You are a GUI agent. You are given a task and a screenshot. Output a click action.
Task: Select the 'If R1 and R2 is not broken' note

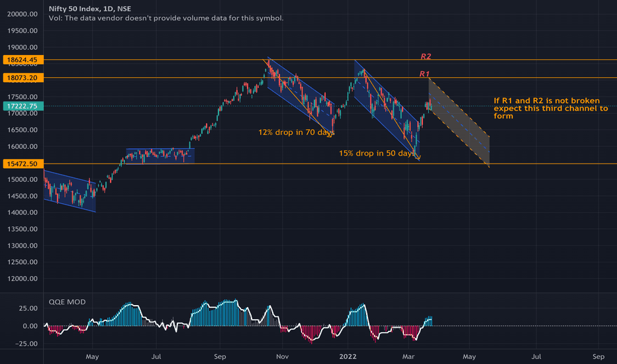pyautogui.click(x=551, y=109)
